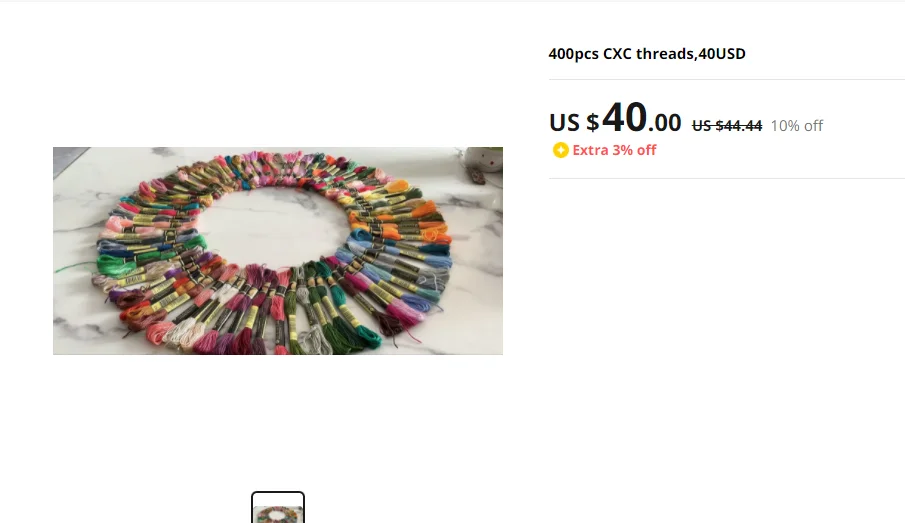Click the large 40 in the current price
The height and width of the screenshot is (523, 905).
point(624,118)
